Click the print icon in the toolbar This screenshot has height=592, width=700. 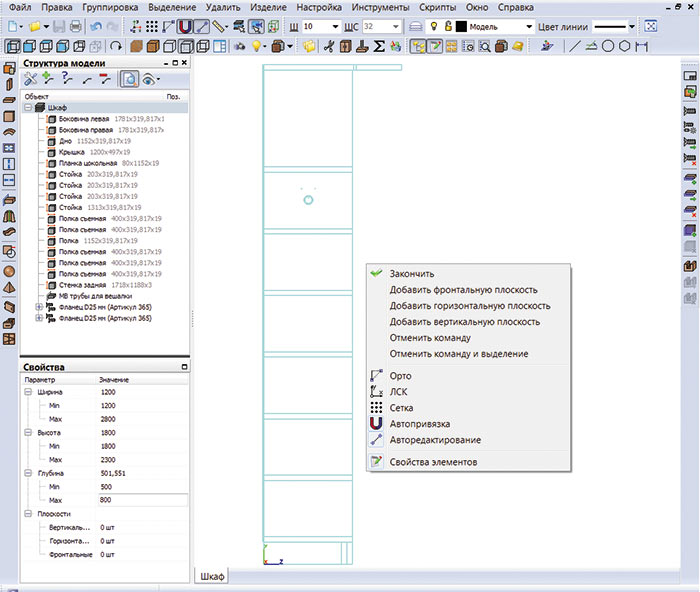pyautogui.click(x=75, y=25)
